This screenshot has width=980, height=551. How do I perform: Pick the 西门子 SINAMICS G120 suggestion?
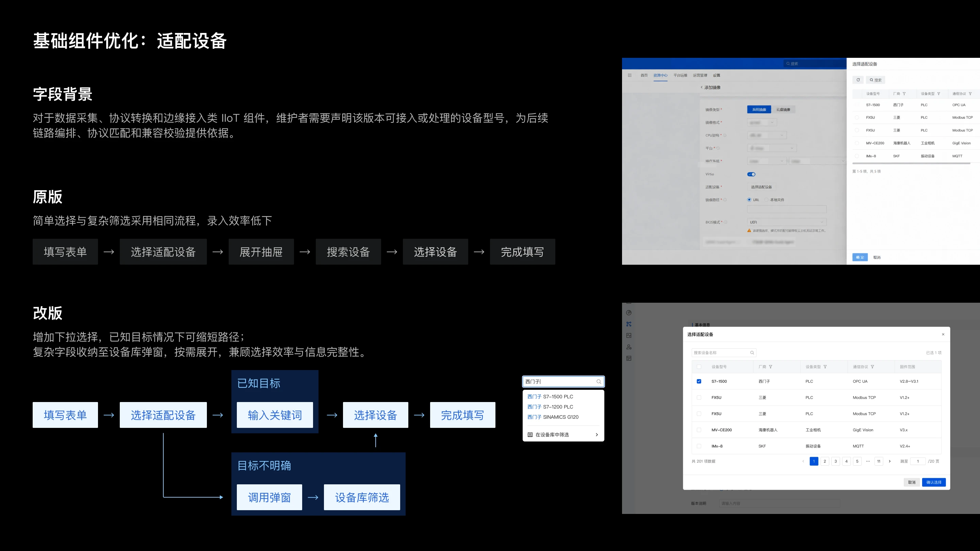click(x=553, y=417)
